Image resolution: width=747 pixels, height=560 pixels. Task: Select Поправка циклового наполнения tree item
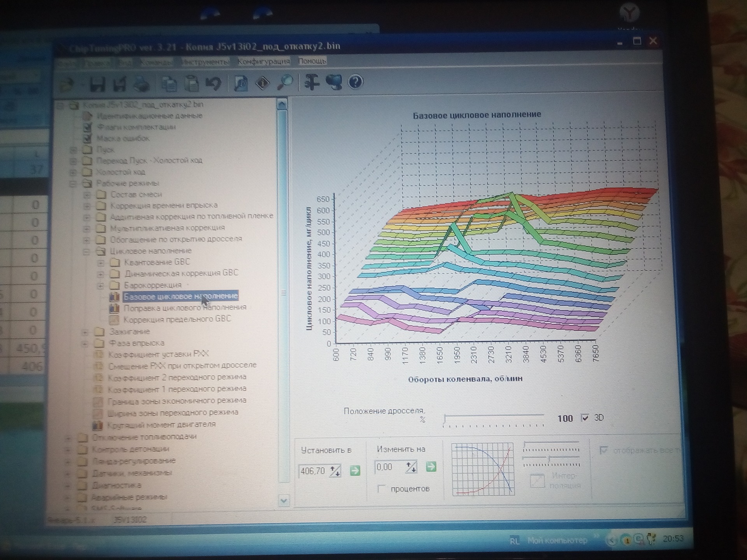[185, 308]
